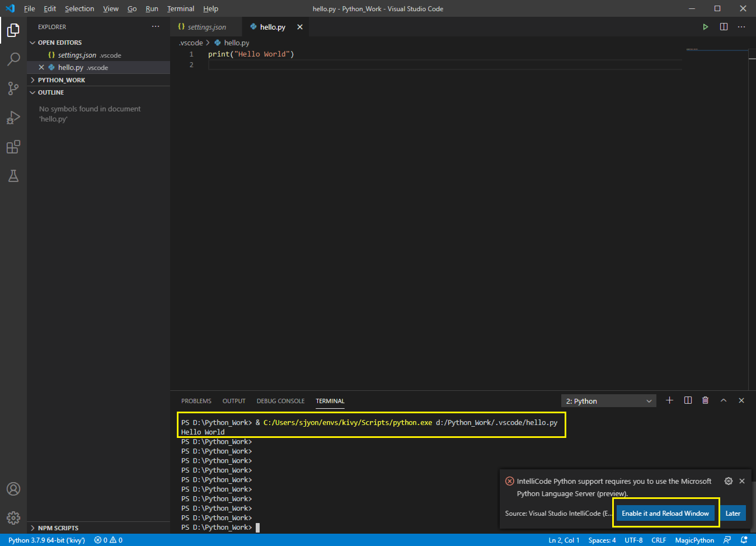The height and width of the screenshot is (546, 756).
Task: Click the VS Code logo icon
Action: [10, 8]
